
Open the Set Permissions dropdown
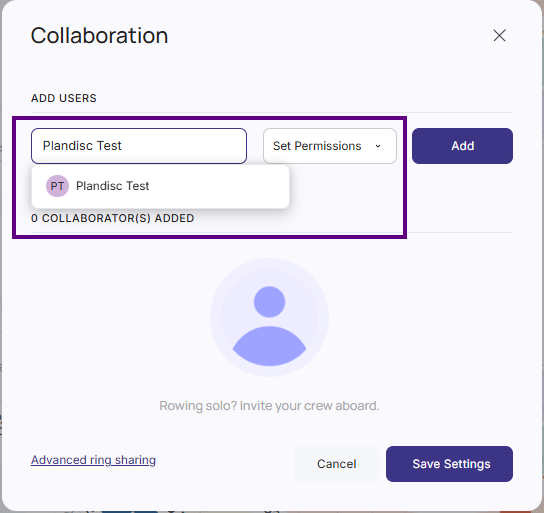pyautogui.click(x=330, y=146)
